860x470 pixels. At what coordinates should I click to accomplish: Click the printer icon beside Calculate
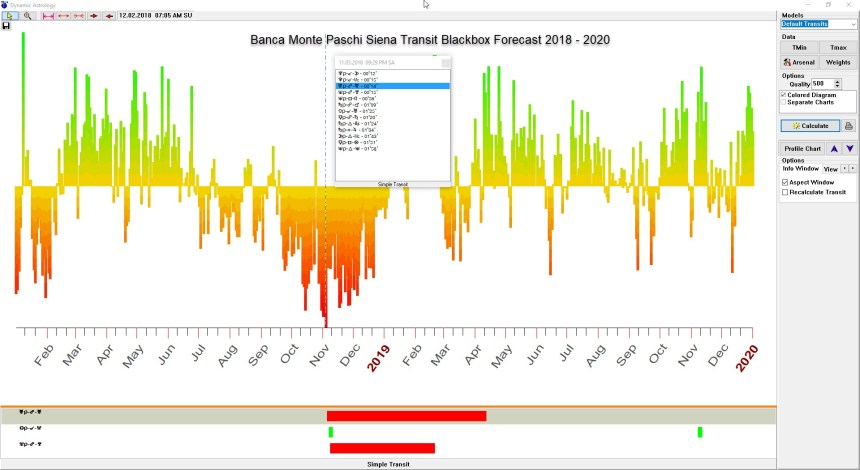(848, 126)
